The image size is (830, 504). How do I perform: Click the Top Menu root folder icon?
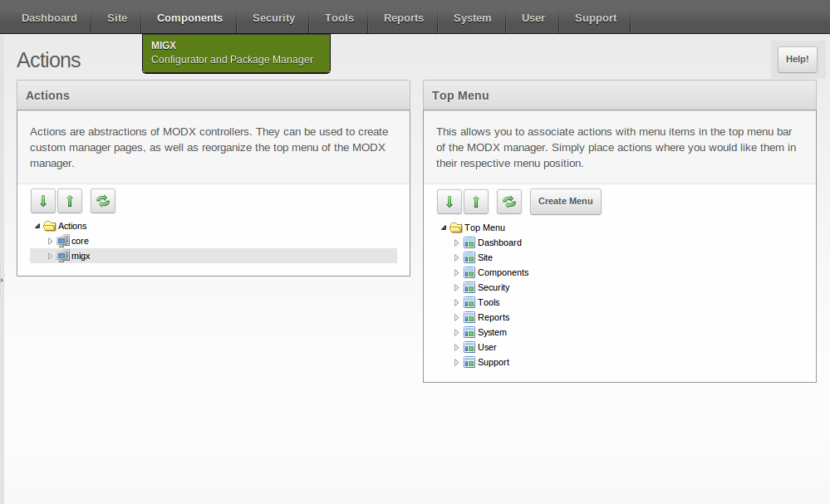456,228
